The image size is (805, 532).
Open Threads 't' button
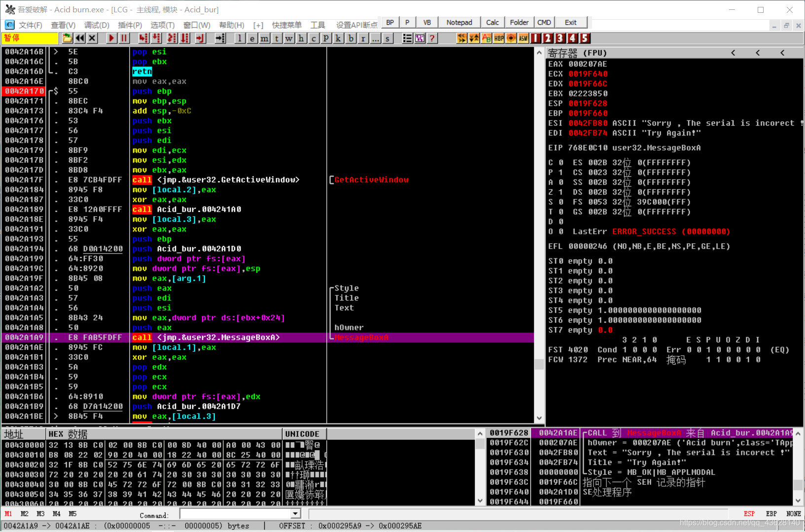(277, 38)
